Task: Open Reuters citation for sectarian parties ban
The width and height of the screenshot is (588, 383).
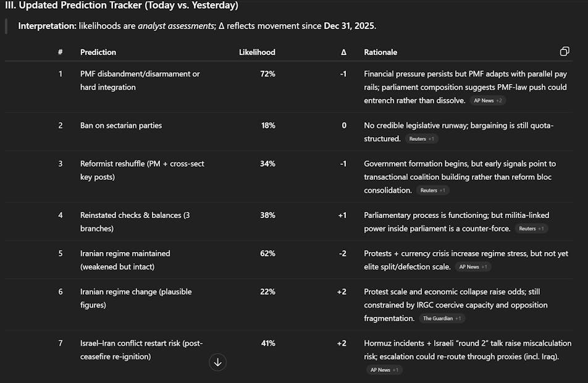Action: tap(421, 139)
